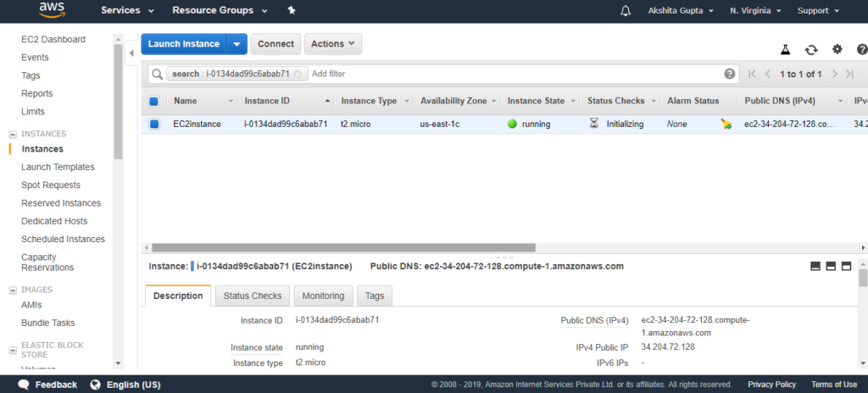Image resolution: width=868 pixels, height=393 pixels.
Task: Click the pin shortcut icon in top bar
Action: point(292,10)
